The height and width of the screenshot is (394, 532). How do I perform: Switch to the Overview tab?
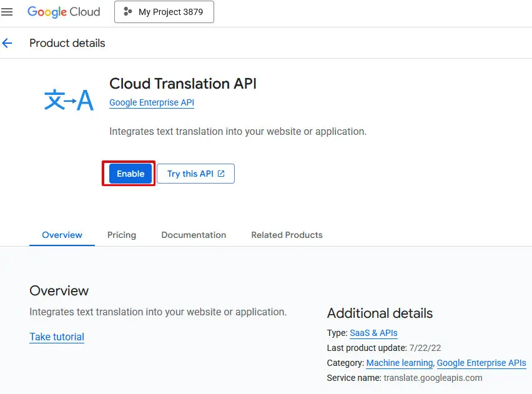point(62,235)
